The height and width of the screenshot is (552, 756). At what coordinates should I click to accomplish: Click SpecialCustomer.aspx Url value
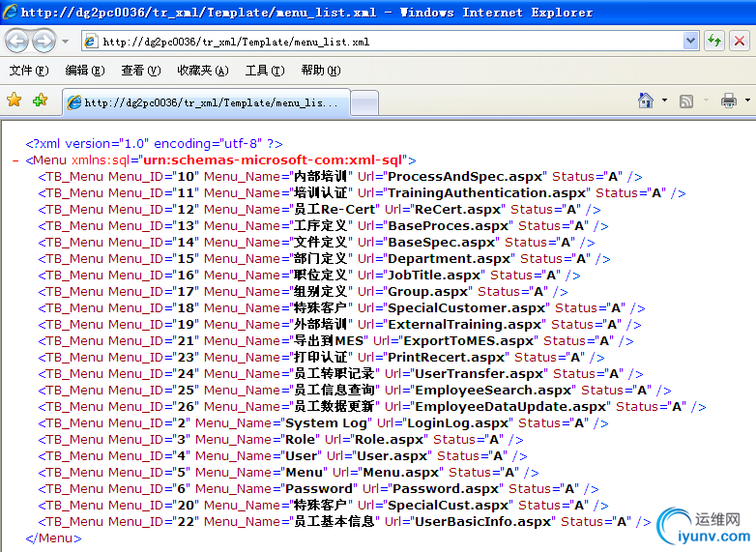[466, 307]
